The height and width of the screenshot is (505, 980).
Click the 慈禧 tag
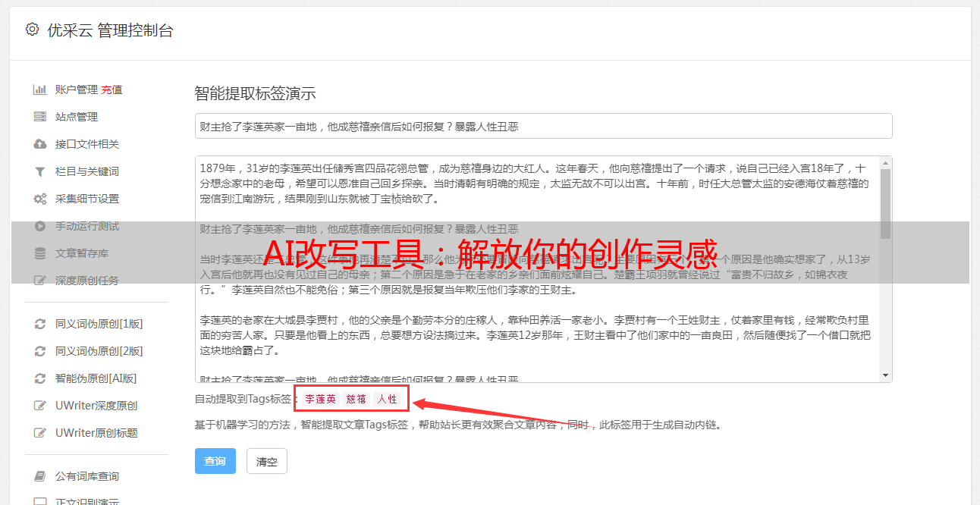357,399
